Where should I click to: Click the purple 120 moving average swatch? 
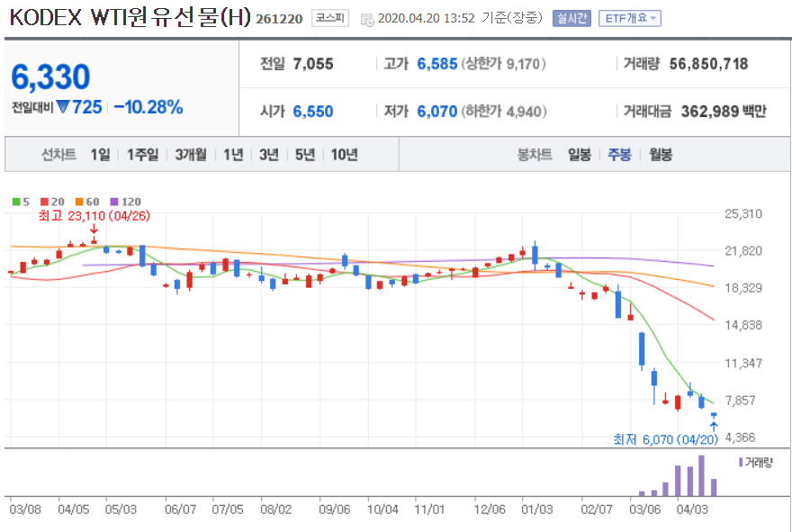(113, 202)
